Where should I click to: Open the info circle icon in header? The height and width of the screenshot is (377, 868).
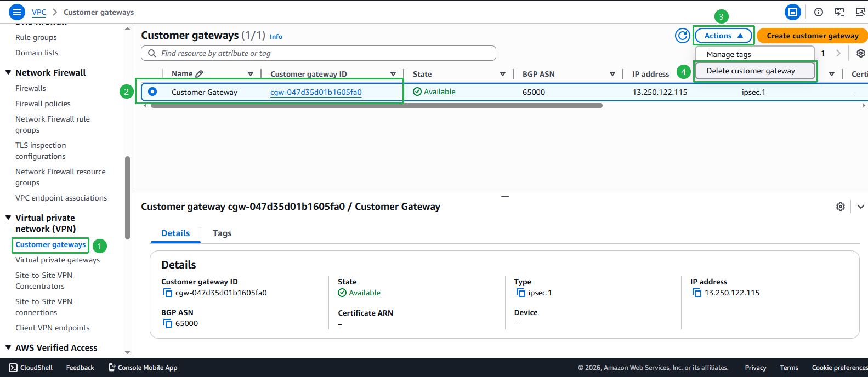tap(819, 12)
